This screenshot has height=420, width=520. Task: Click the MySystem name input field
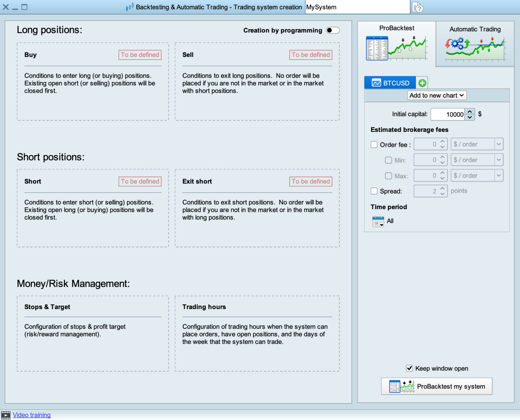357,7
